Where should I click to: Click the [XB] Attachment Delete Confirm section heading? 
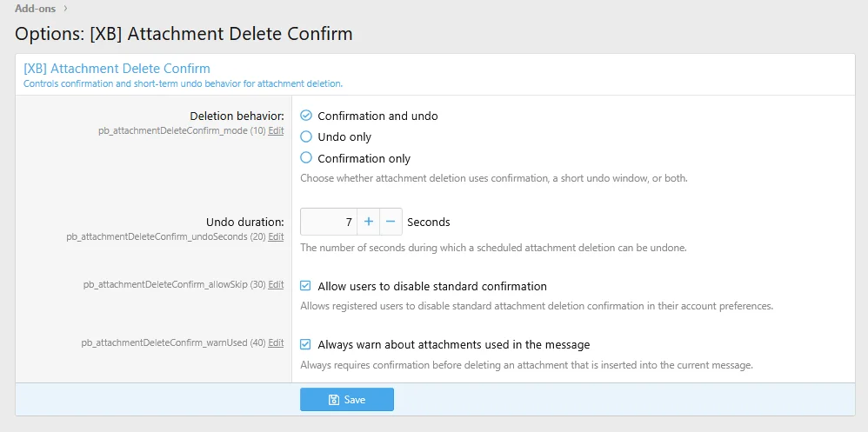(x=117, y=69)
